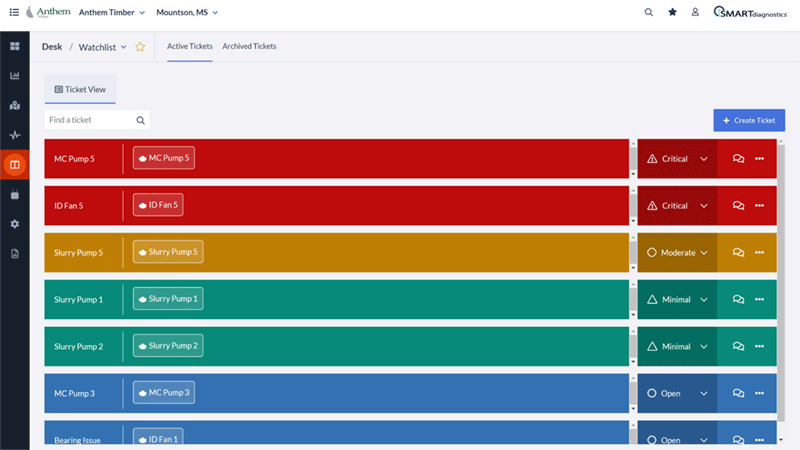Screen dimensions: 800x450
Task: Click the Slurry Pump 2 asset tag
Action: coord(168,346)
